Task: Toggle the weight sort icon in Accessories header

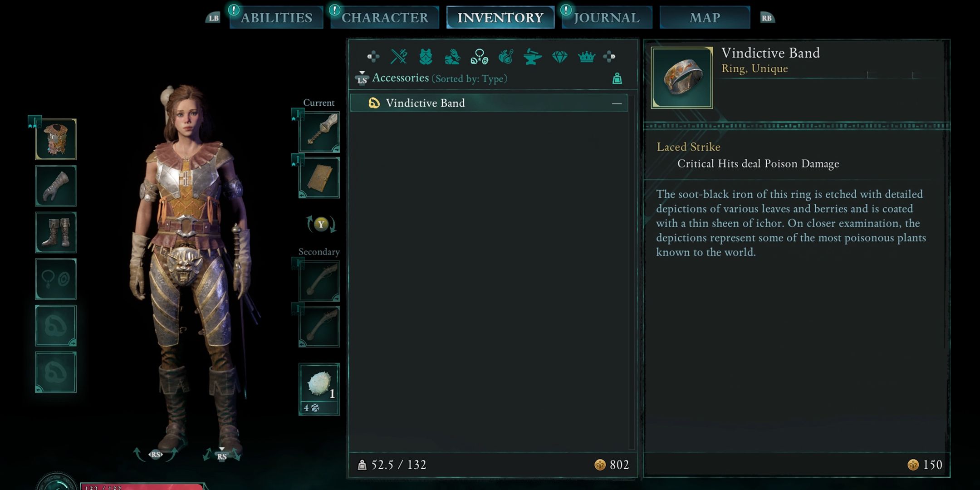Action: (x=617, y=78)
